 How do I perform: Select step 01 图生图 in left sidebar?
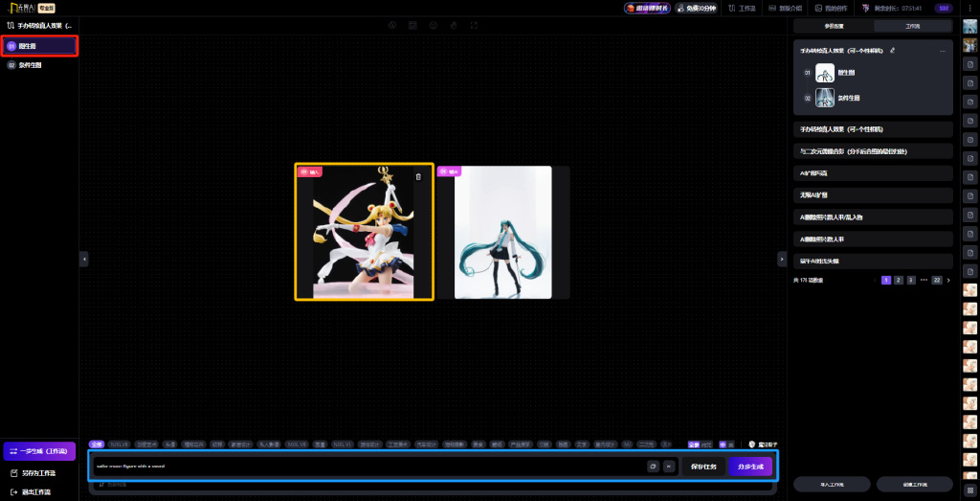(x=39, y=46)
